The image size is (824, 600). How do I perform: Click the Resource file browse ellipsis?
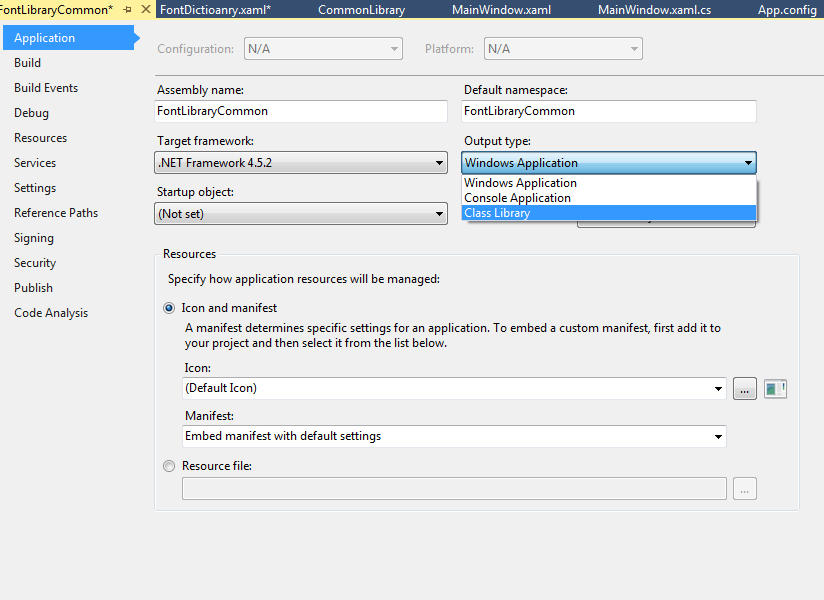point(744,488)
